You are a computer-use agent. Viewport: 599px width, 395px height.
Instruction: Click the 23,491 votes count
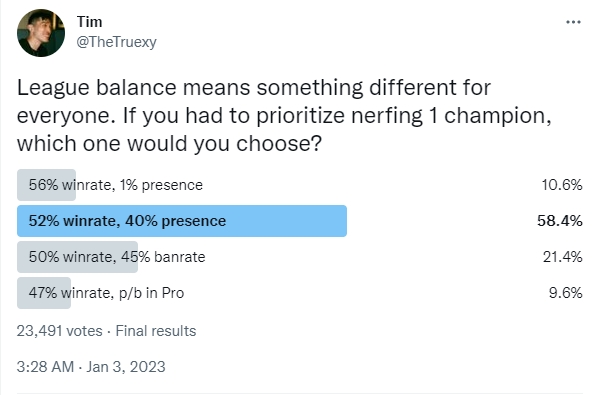60,331
